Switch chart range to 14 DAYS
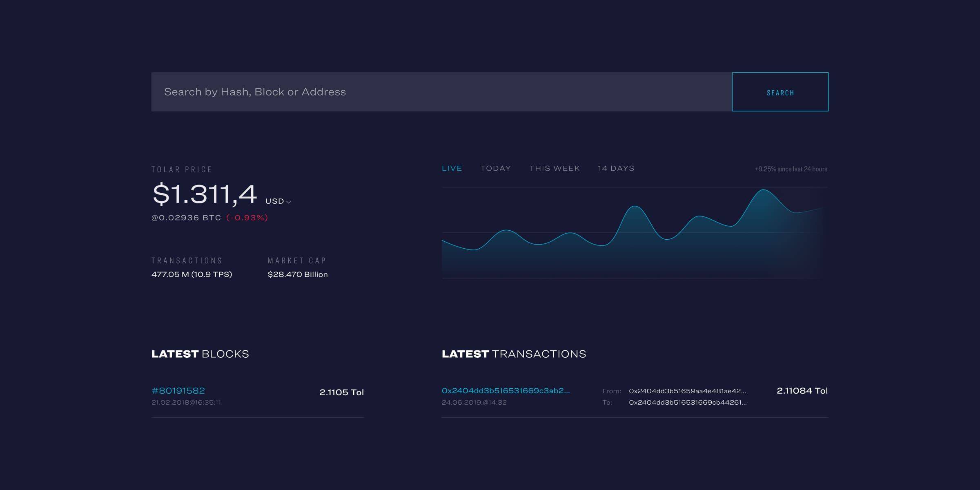 point(616,168)
